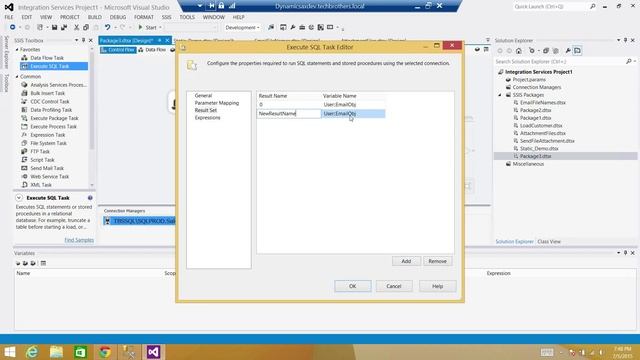Select Miscellaneous folder node
The height and width of the screenshot is (360, 640).
click(528, 164)
